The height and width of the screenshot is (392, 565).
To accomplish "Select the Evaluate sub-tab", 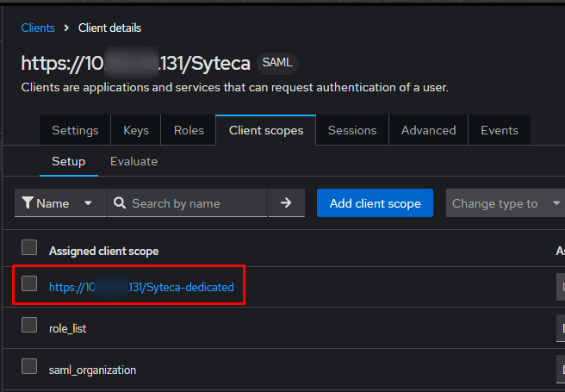I will (x=133, y=161).
